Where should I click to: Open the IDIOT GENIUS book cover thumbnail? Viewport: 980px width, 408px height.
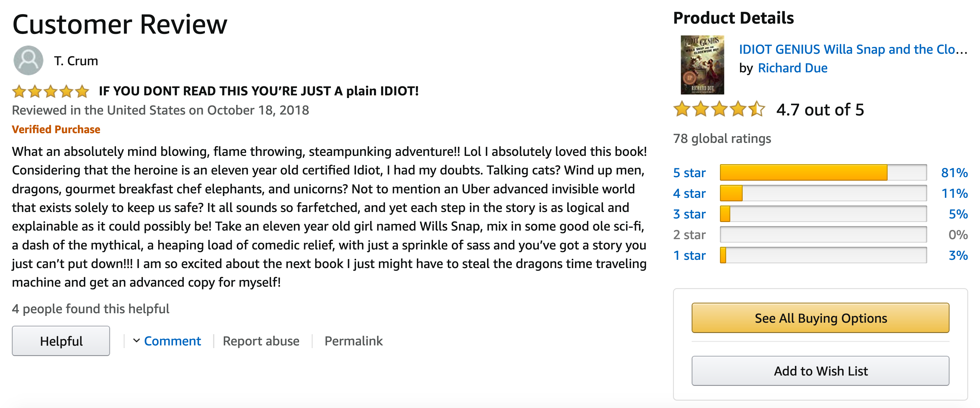point(702,65)
